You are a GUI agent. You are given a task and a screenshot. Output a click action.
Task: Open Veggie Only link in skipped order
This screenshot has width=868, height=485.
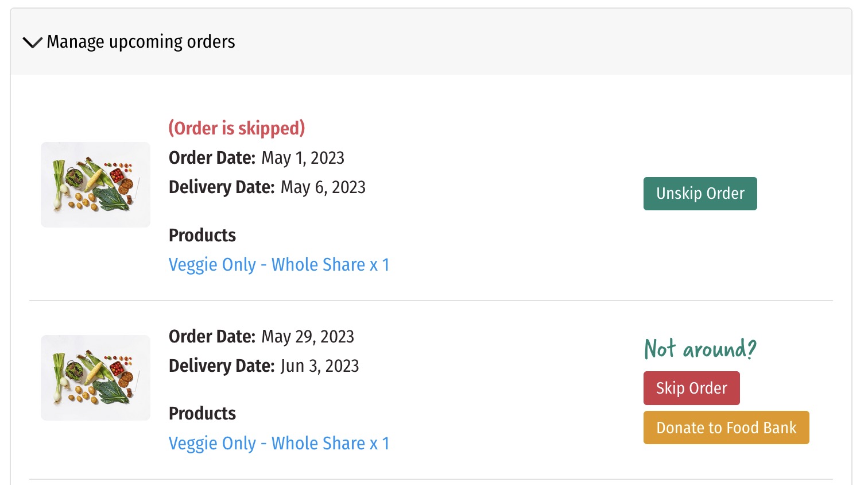click(x=279, y=264)
